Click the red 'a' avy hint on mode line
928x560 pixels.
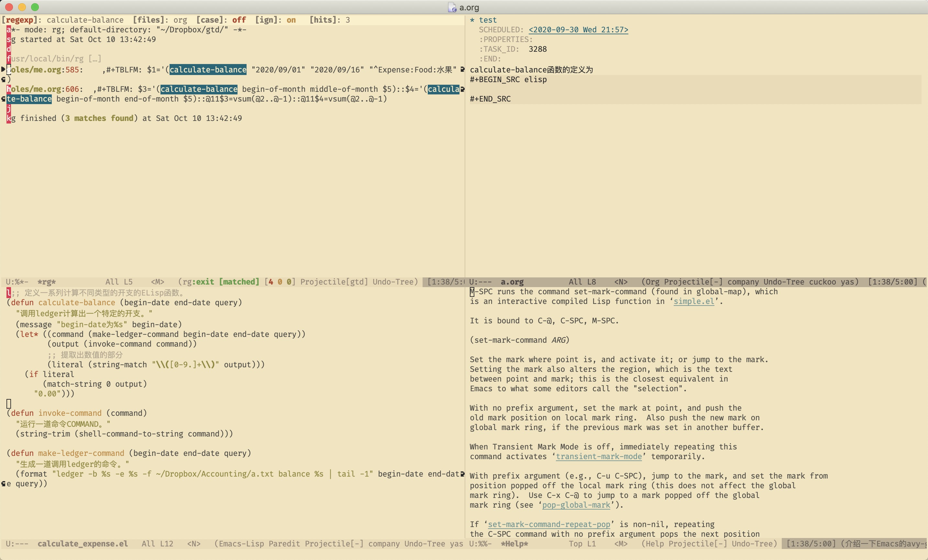(x=9, y=30)
